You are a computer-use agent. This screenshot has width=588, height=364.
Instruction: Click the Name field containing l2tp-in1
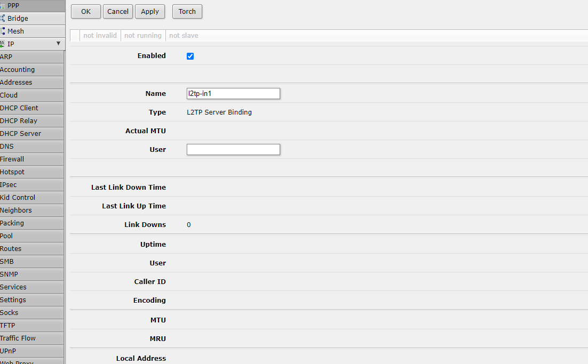click(x=233, y=93)
